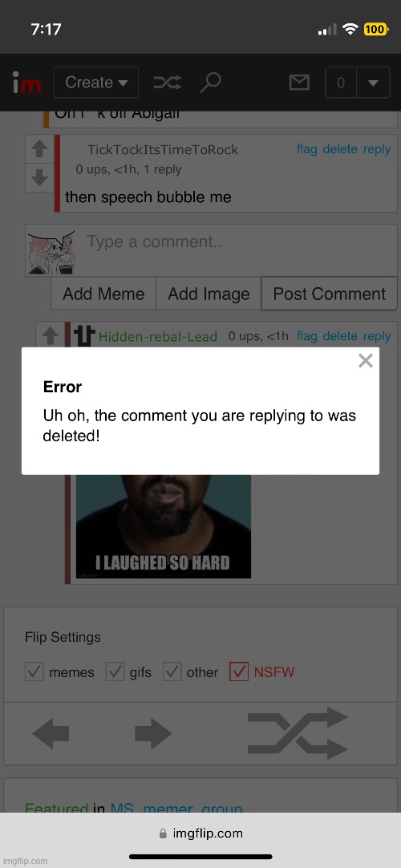Uncheck the NSFW checkbox
Image resolution: width=401 pixels, height=868 pixels.
[x=239, y=671]
